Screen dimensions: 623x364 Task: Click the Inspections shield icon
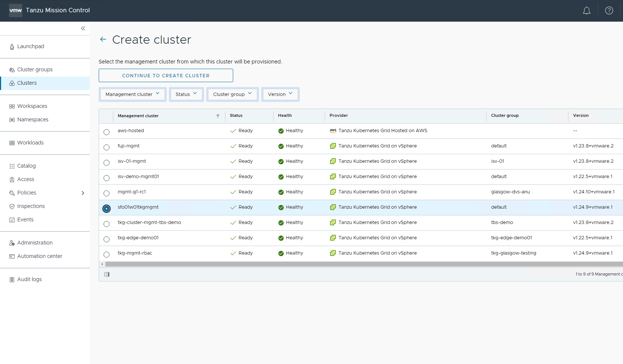pyautogui.click(x=12, y=206)
